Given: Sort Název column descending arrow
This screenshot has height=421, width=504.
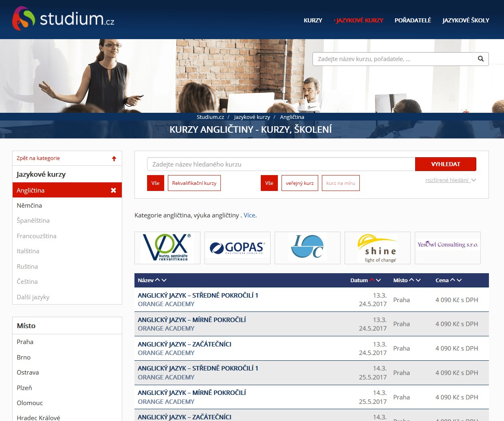Looking at the screenshot, I should (x=164, y=280).
